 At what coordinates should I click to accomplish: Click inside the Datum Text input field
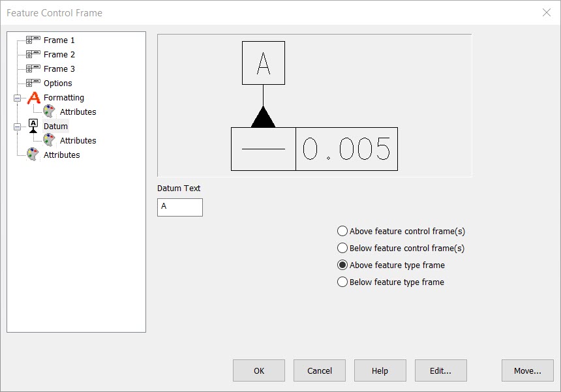coord(179,207)
